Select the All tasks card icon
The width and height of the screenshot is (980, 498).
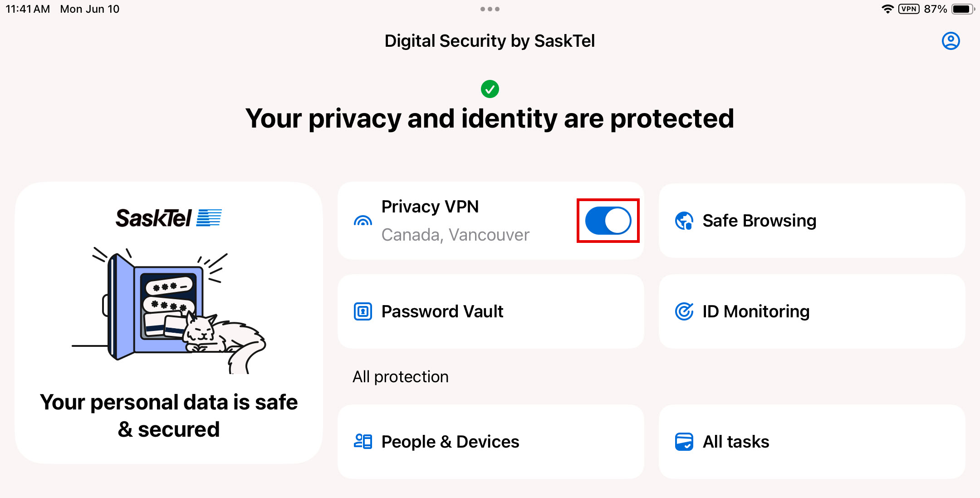[x=684, y=441]
